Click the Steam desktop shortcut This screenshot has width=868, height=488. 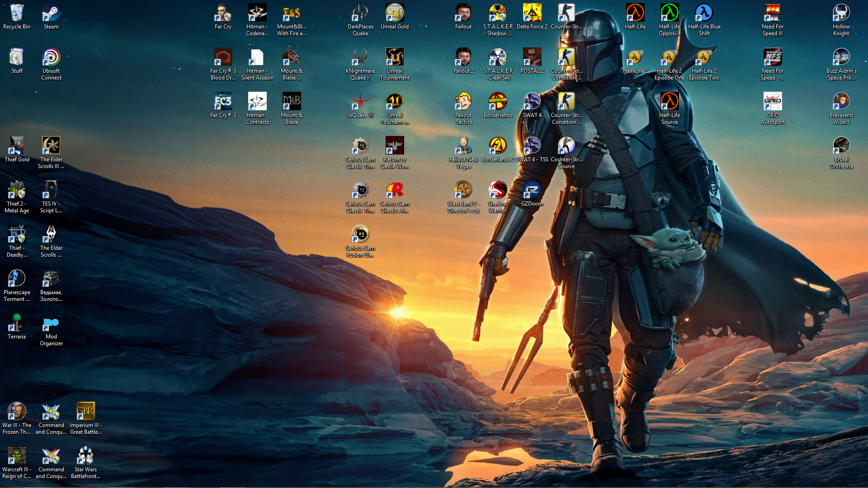coord(51,13)
